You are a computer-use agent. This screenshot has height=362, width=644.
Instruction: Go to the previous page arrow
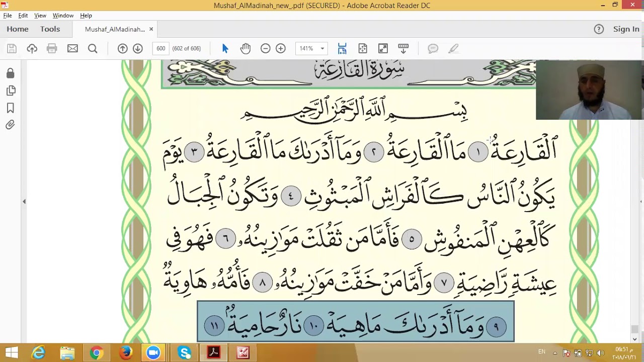[122, 48]
